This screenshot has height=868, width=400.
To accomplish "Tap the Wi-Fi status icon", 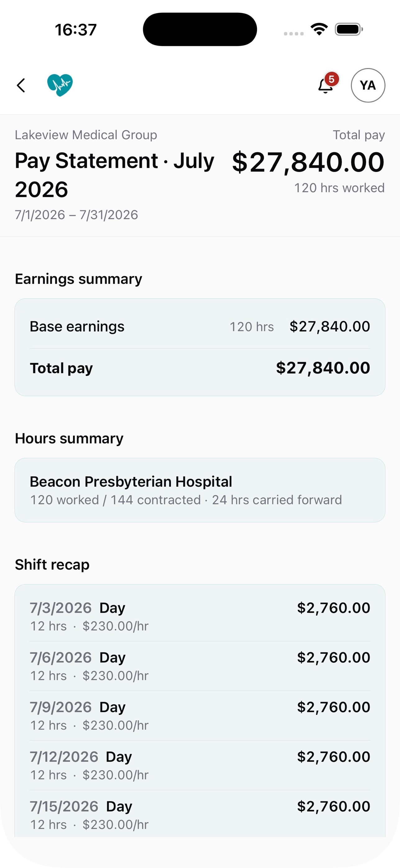I will (x=319, y=29).
